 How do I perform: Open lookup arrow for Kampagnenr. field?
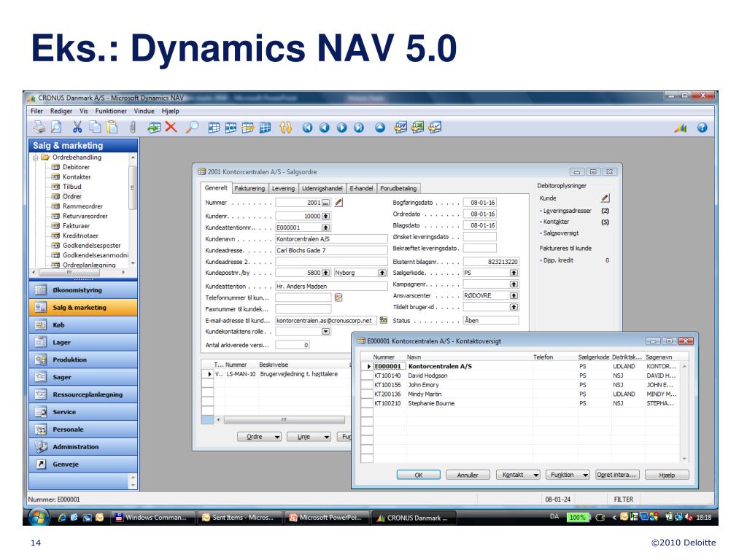click(x=514, y=284)
